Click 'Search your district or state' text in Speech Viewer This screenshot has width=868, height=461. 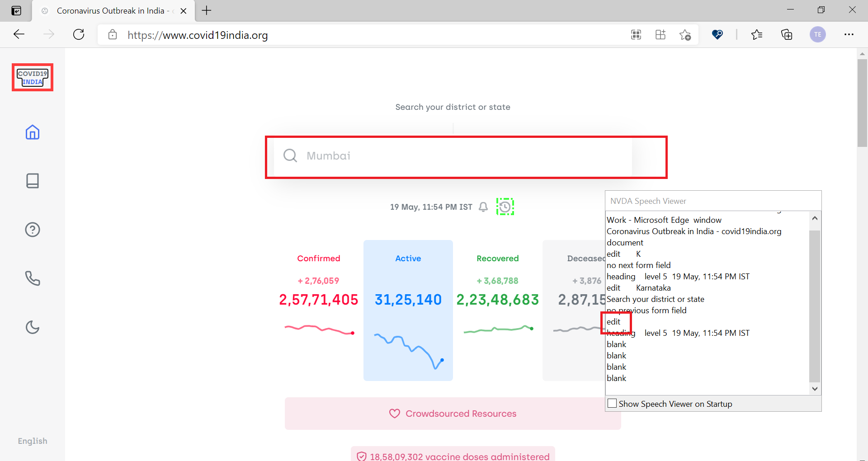(x=655, y=299)
